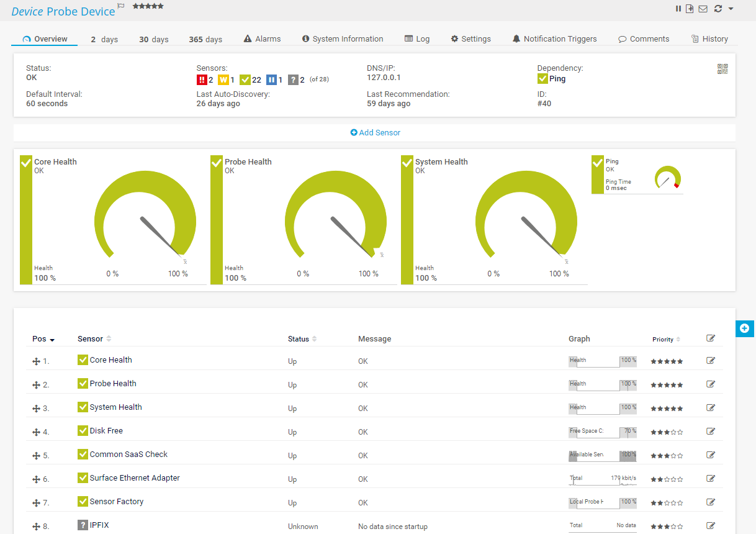This screenshot has width=756, height=534.
Task: Edit the Disk Free sensor row
Action: [x=711, y=431]
